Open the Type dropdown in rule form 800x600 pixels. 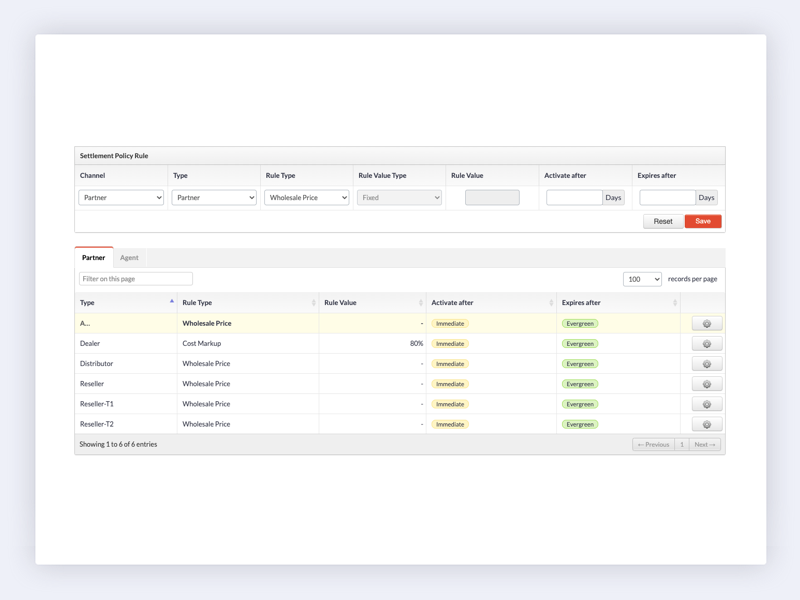[214, 197]
